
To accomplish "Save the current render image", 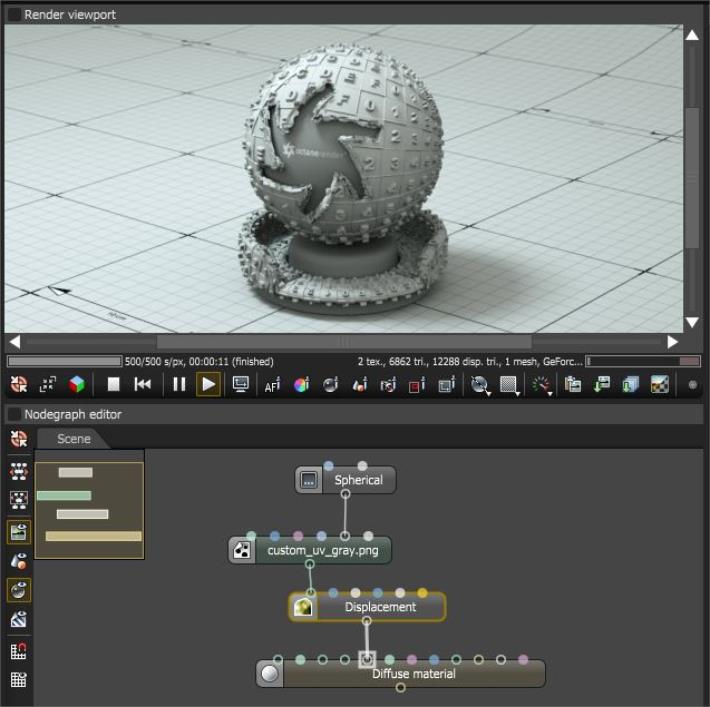I will pos(601,385).
